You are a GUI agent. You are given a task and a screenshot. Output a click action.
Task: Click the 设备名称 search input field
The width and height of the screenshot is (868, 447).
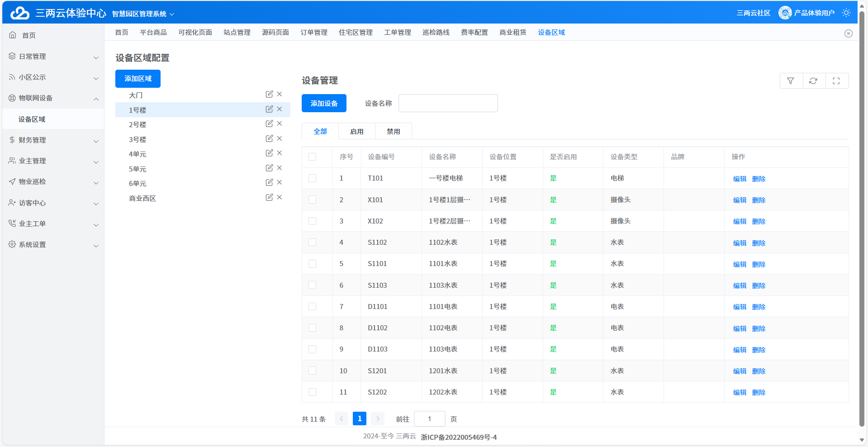(x=447, y=103)
